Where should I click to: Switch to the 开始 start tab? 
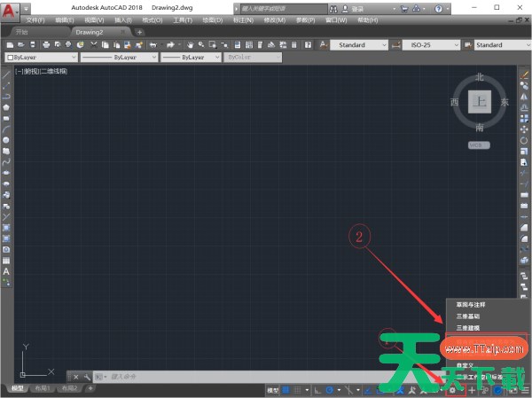click(x=21, y=32)
